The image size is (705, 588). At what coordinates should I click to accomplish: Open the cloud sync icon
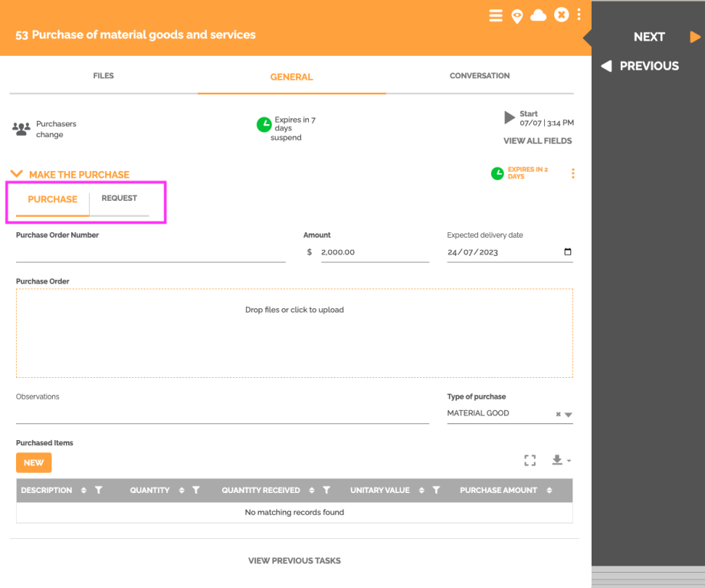tap(539, 15)
